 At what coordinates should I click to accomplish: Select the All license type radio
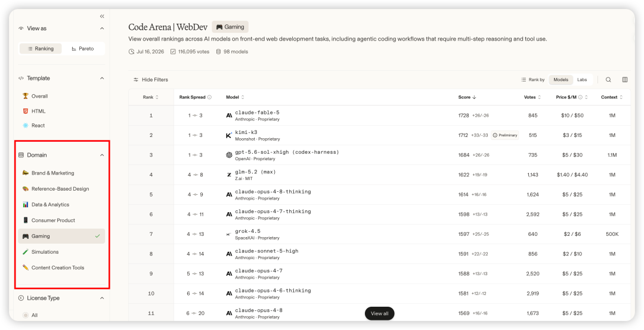[26, 315]
